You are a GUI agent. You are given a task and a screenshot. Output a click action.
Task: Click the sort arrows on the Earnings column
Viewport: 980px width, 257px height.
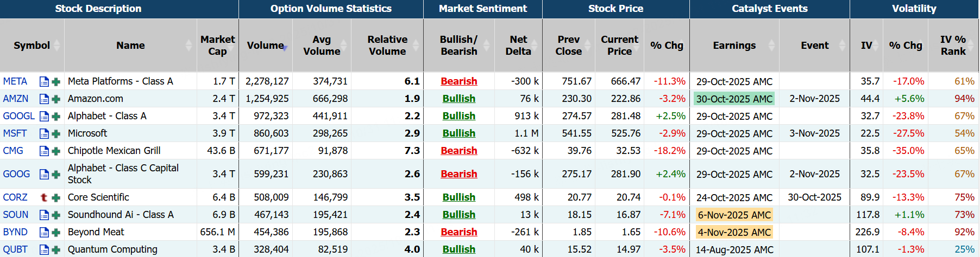(771, 46)
